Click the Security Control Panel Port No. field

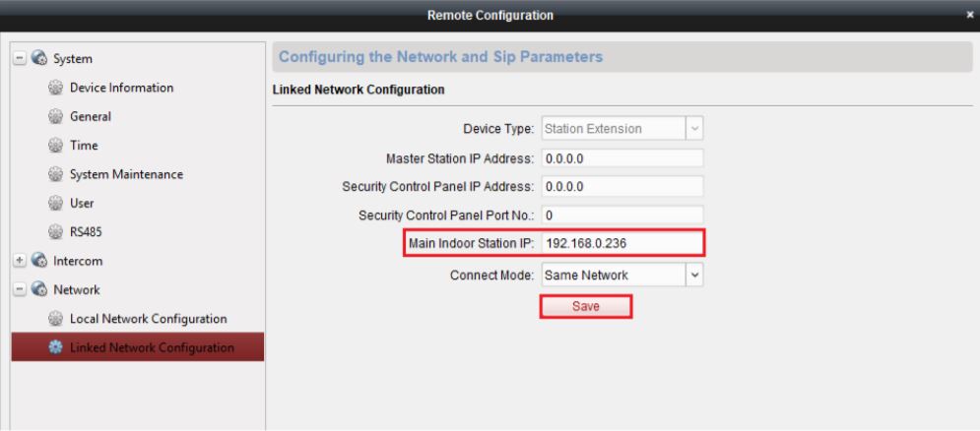pos(622,215)
